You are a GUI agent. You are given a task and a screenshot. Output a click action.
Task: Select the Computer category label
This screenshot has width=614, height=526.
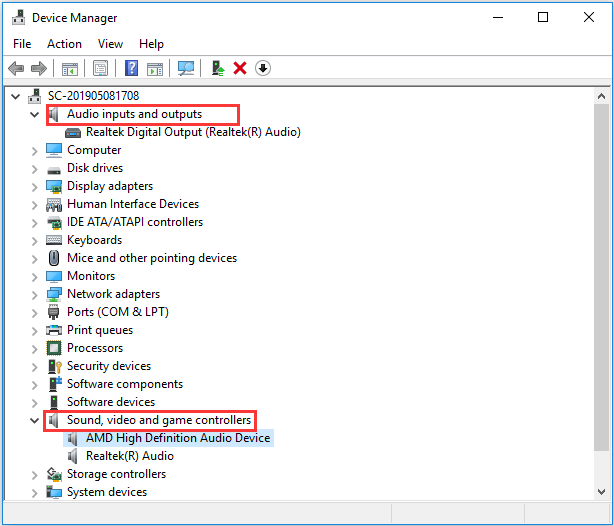(94, 150)
